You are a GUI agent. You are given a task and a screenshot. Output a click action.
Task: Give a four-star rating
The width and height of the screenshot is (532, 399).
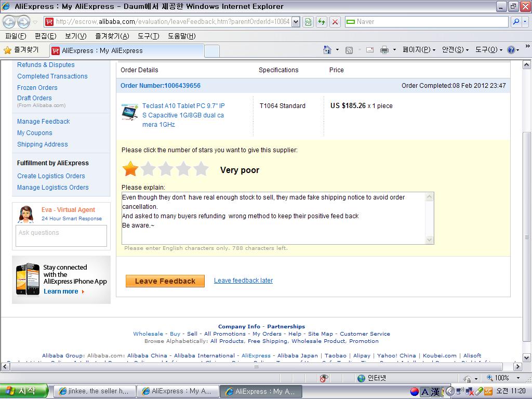tap(183, 169)
